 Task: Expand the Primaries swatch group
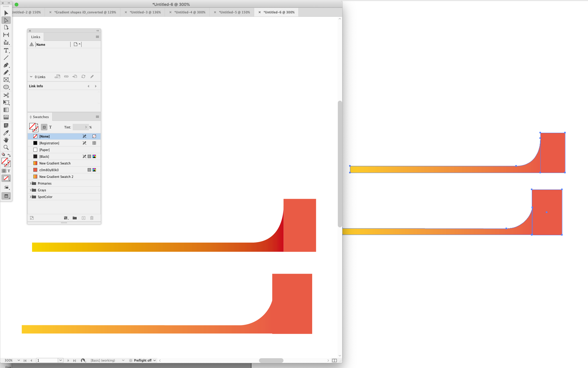31,183
